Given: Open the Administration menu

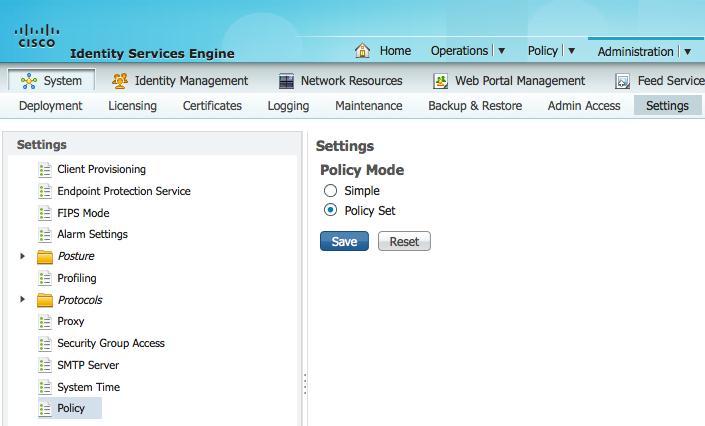Looking at the screenshot, I should 635,52.
